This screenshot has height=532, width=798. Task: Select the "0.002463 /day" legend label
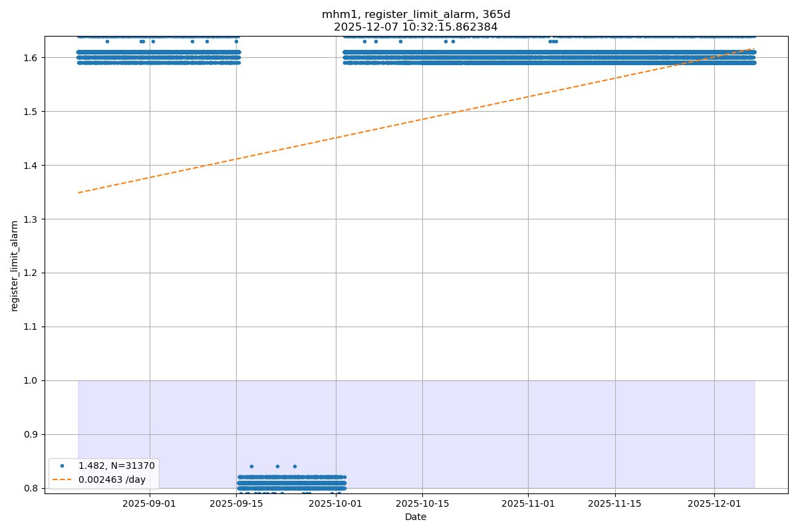point(112,479)
